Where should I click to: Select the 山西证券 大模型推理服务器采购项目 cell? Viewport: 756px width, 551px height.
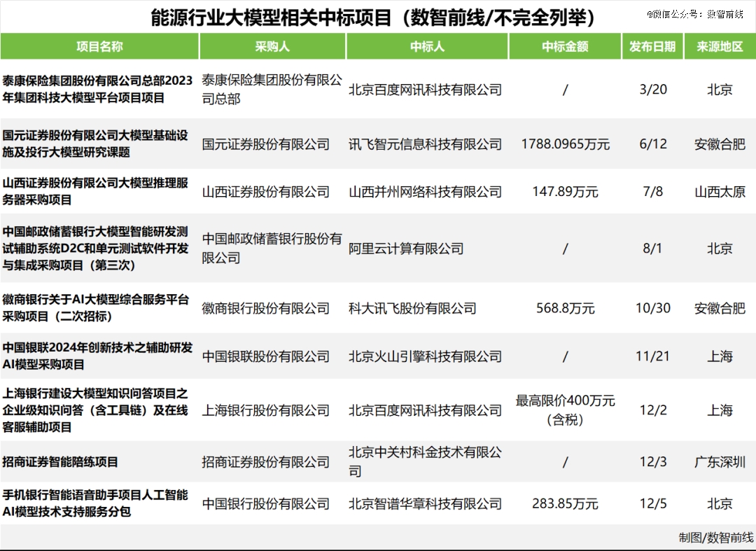point(95,191)
